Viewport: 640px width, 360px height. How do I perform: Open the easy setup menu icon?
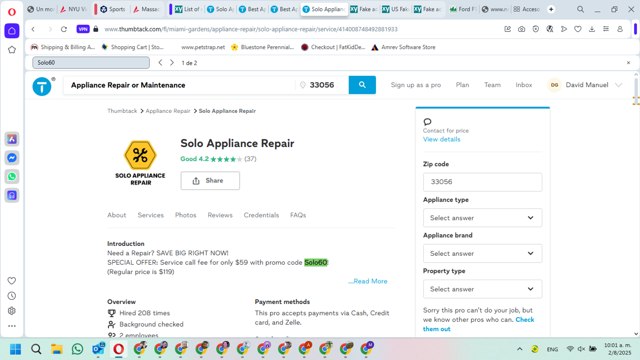(x=606, y=29)
